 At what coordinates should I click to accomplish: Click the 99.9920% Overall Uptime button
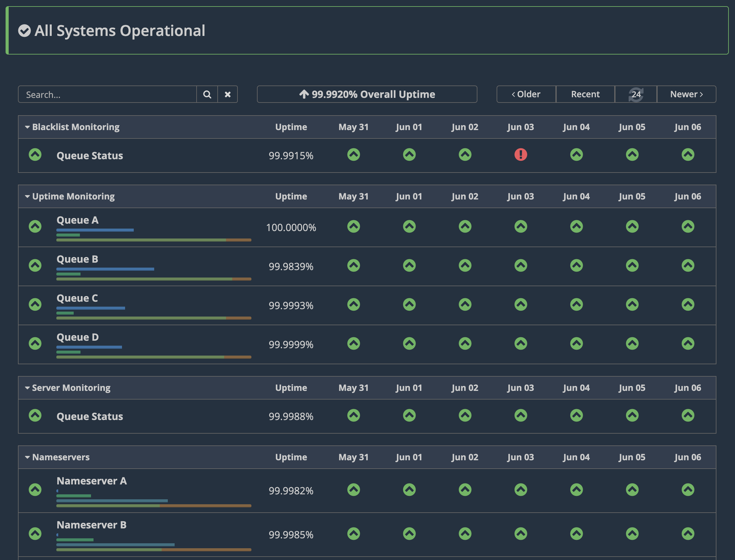367,94
